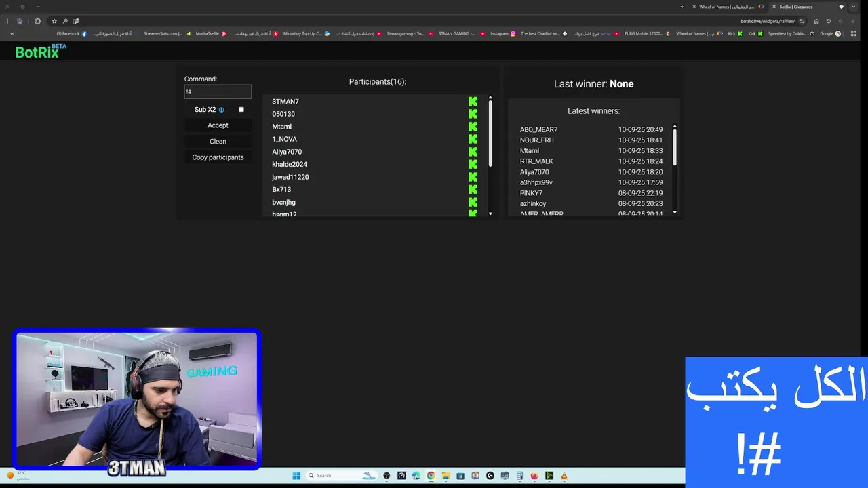
Task: Bookmark this page with the star icon
Action: point(54,21)
